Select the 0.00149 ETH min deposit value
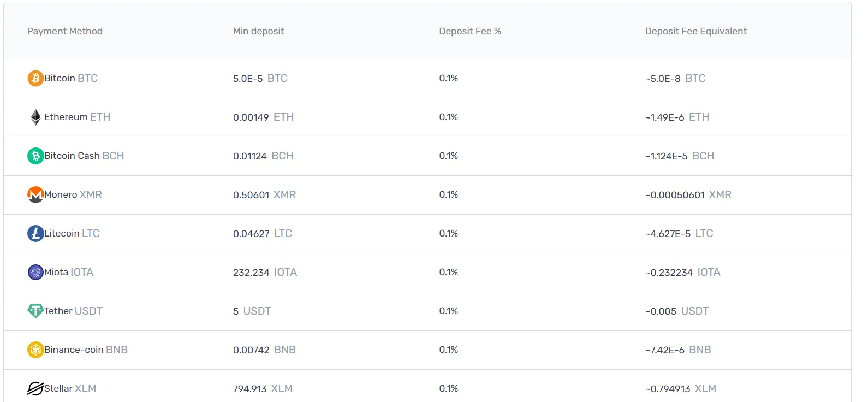This screenshot has width=868, height=402. pos(263,117)
